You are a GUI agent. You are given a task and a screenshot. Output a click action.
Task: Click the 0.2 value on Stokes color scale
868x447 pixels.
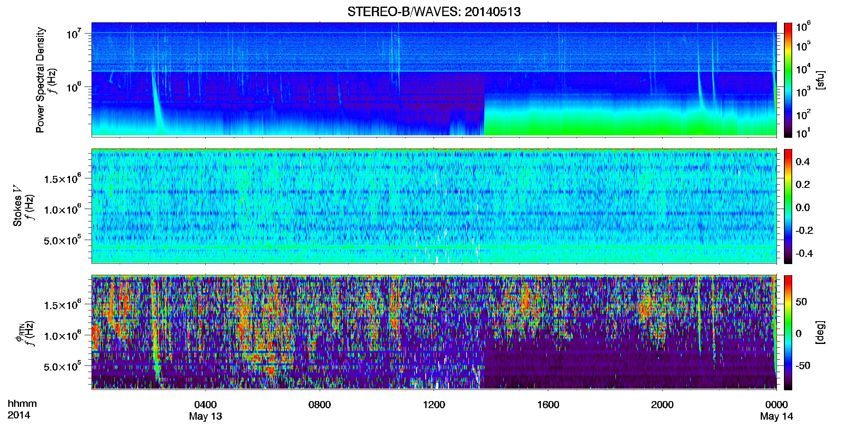[803, 185]
